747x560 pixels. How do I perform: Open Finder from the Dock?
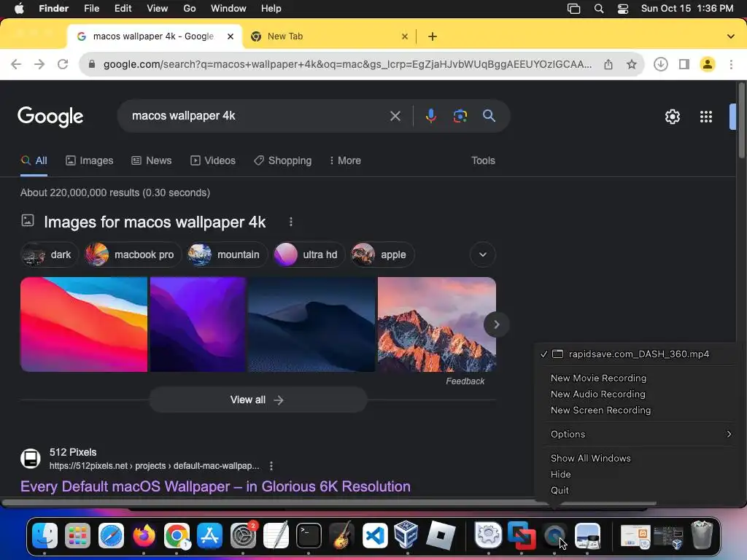44,534
